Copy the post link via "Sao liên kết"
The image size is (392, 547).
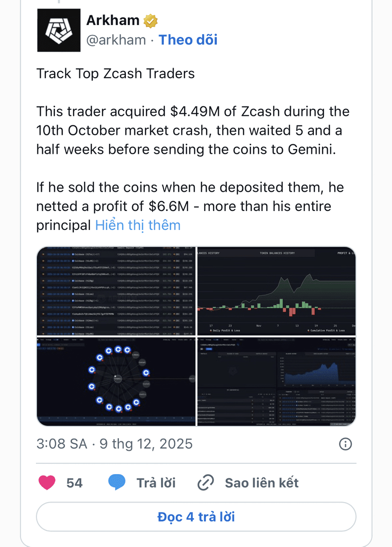click(261, 483)
